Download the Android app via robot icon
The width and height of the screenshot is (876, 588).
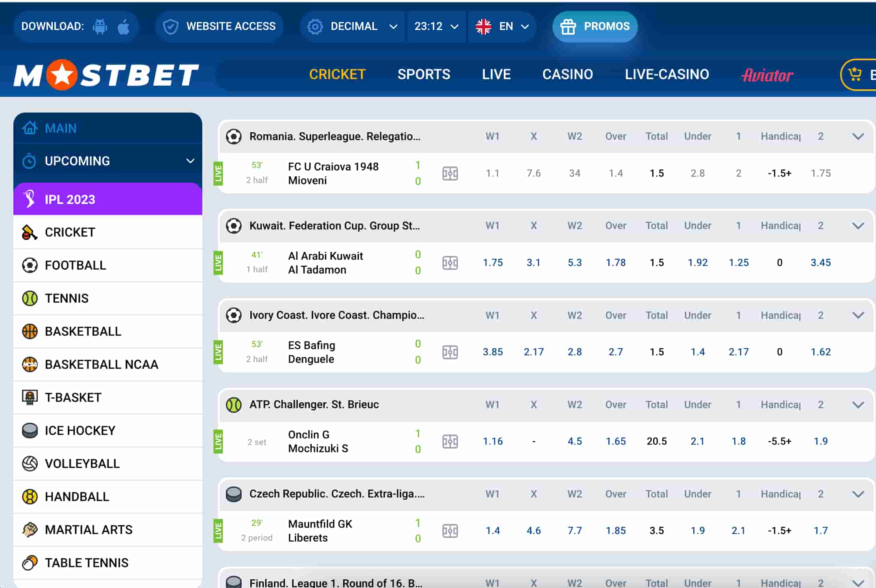pos(100,26)
